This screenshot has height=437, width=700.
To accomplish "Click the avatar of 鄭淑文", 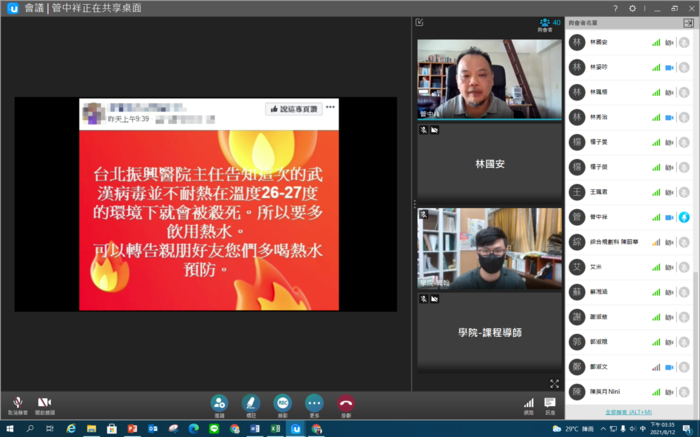I will click(577, 367).
